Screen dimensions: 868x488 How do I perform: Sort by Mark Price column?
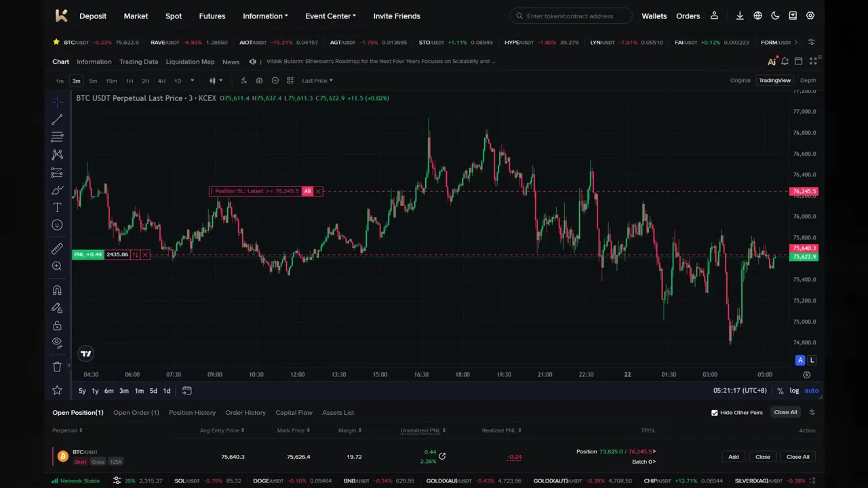pos(293,430)
